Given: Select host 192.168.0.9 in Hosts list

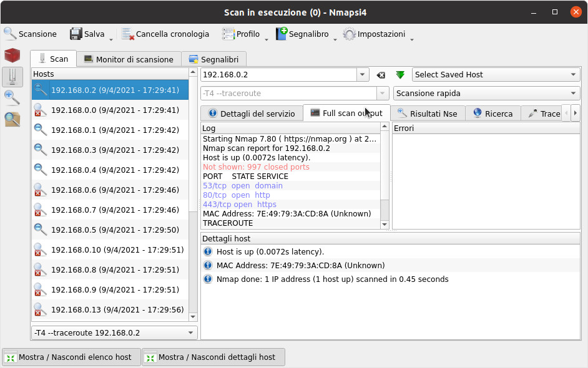Looking at the screenshot, I should [110, 289].
